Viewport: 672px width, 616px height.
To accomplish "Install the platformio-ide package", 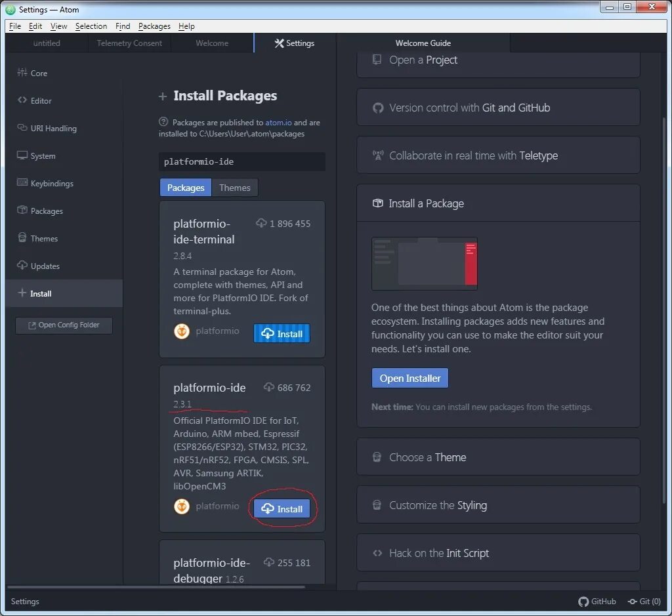I will click(282, 508).
